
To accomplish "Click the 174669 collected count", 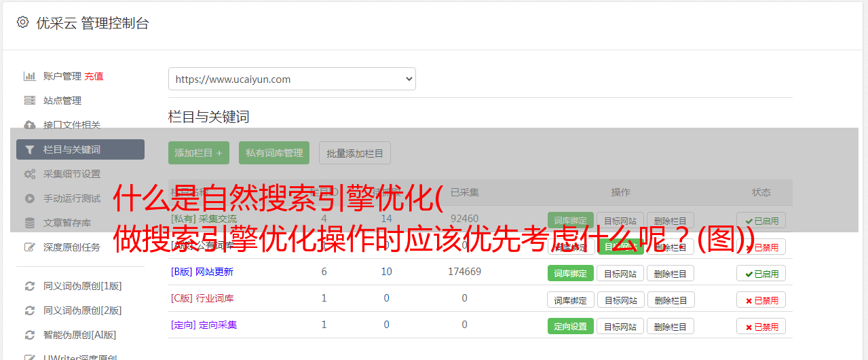I will click(464, 272).
